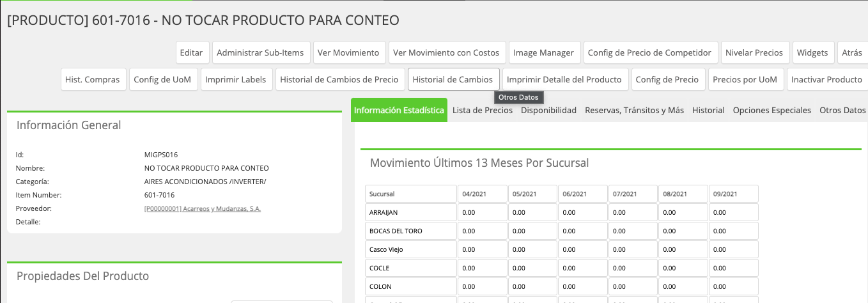Image resolution: width=868 pixels, height=303 pixels.
Task: Open Hist. Compras
Action: click(93, 80)
